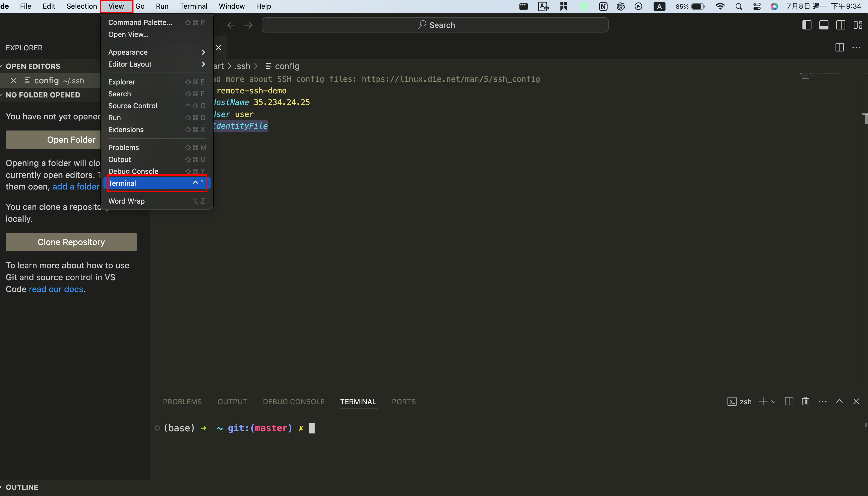Toggle the secondary side bar layout icon
Image resolution: width=868 pixels, height=496 pixels.
840,25
